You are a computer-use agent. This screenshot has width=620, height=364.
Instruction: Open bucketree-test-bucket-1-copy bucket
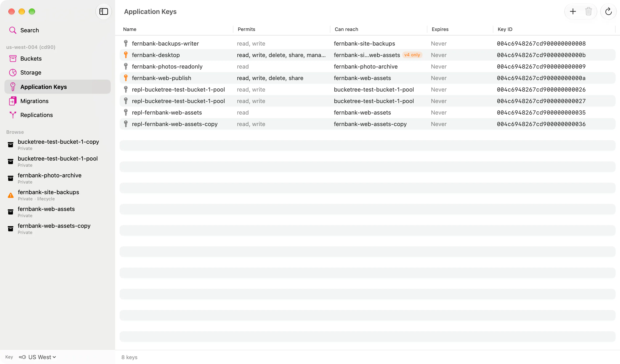[x=58, y=145]
